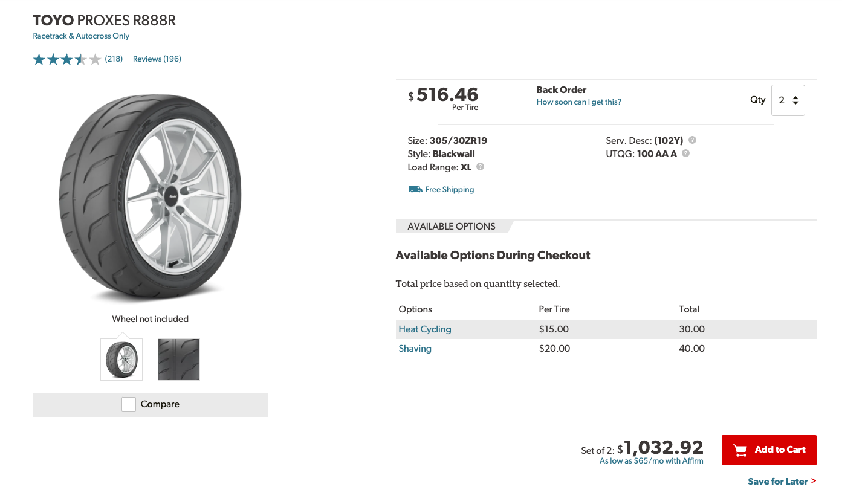Click the Add to Cart button

tap(769, 450)
